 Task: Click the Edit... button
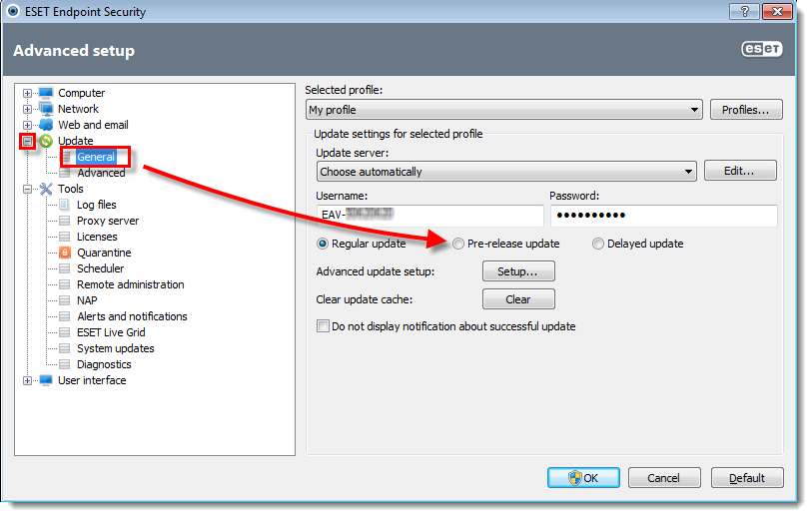[740, 171]
